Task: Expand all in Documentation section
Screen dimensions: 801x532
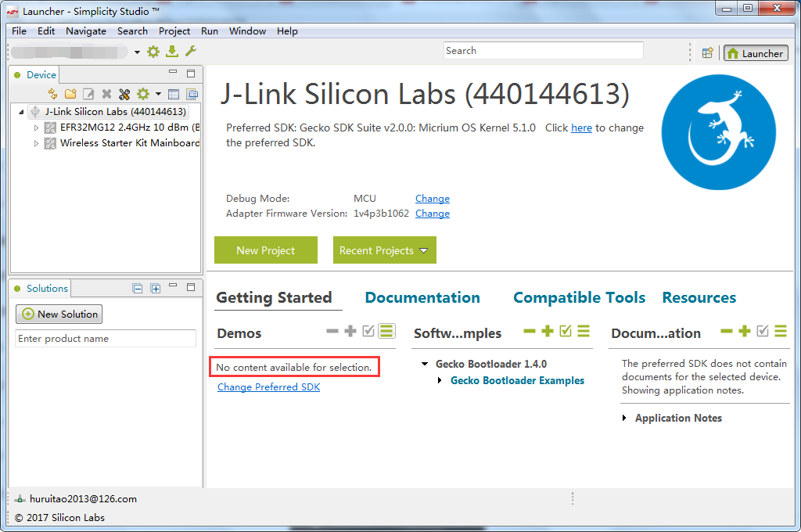Action: [745, 331]
